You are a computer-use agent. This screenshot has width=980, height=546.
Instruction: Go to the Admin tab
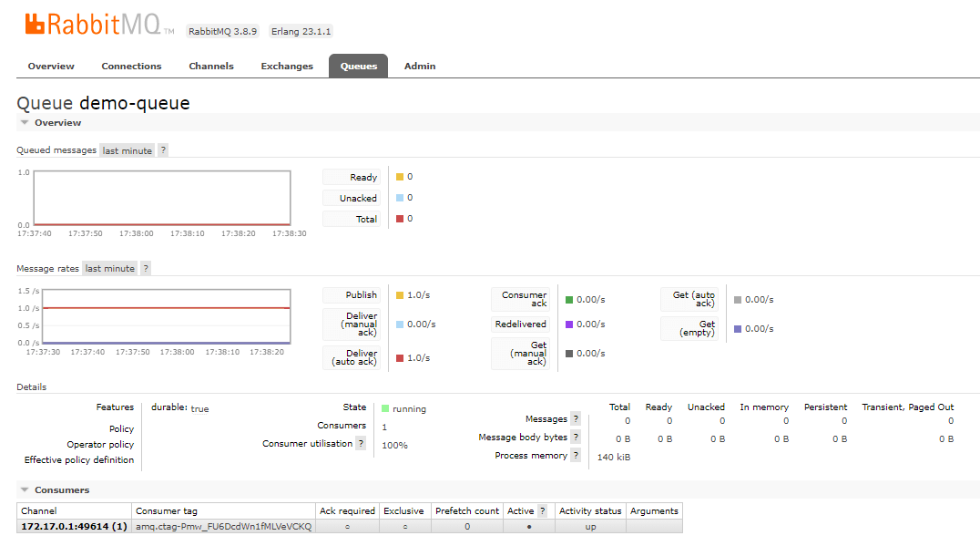pyautogui.click(x=420, y=67)
